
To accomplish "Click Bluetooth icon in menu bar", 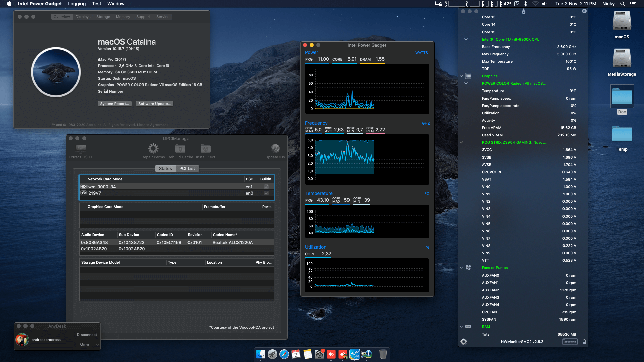I will 526,4.
